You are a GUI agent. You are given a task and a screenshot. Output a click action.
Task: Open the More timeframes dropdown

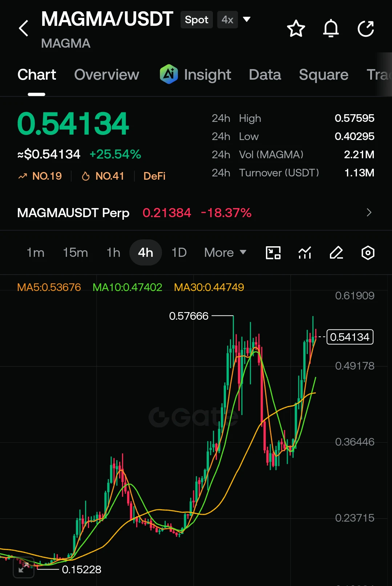225,252
